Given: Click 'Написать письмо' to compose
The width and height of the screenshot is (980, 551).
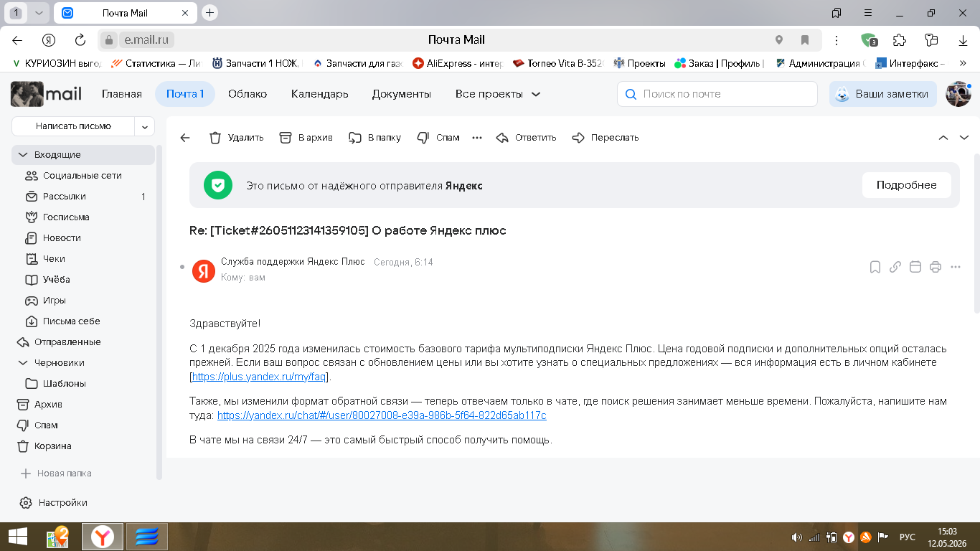Looking at the screenshot, I should [x=73, y=126].
